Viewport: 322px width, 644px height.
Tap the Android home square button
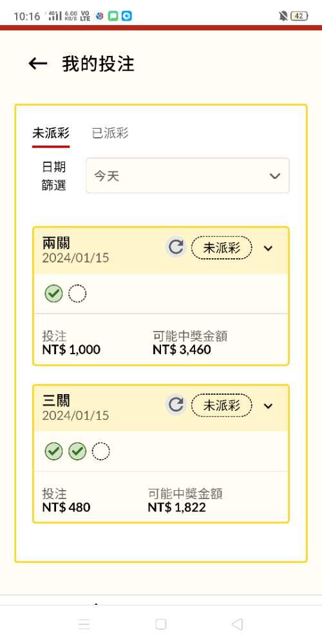[161, 624]
